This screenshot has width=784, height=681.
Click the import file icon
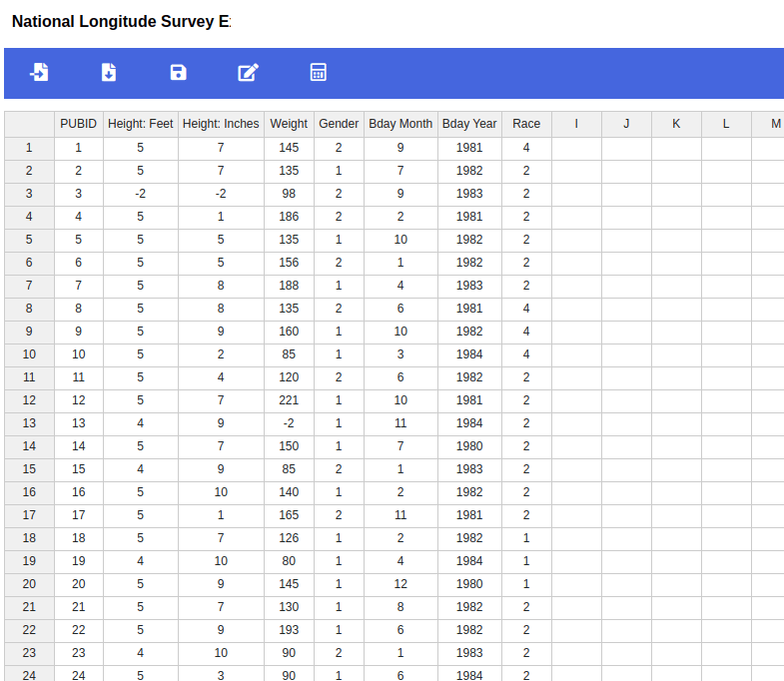[39, 72]
